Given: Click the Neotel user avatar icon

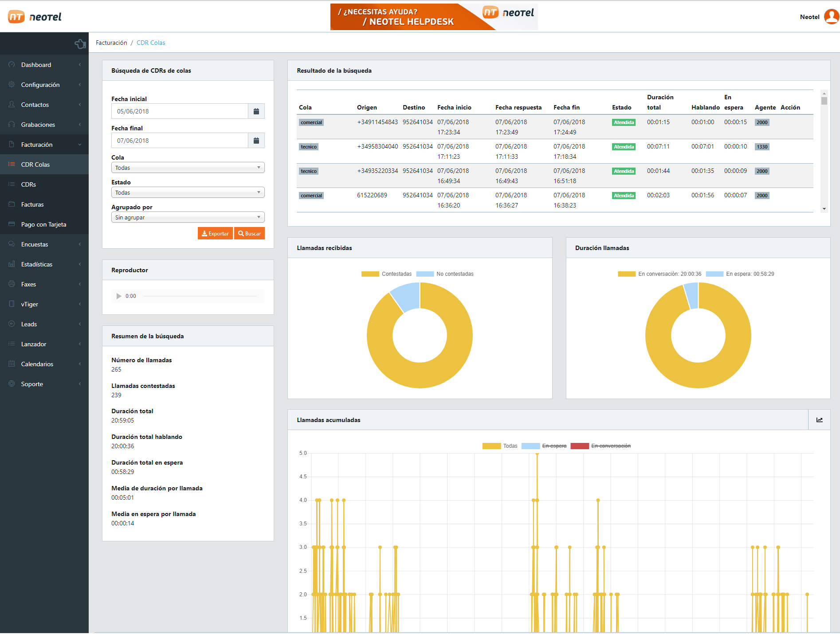Looking at the screenshot, I should 831,17.
